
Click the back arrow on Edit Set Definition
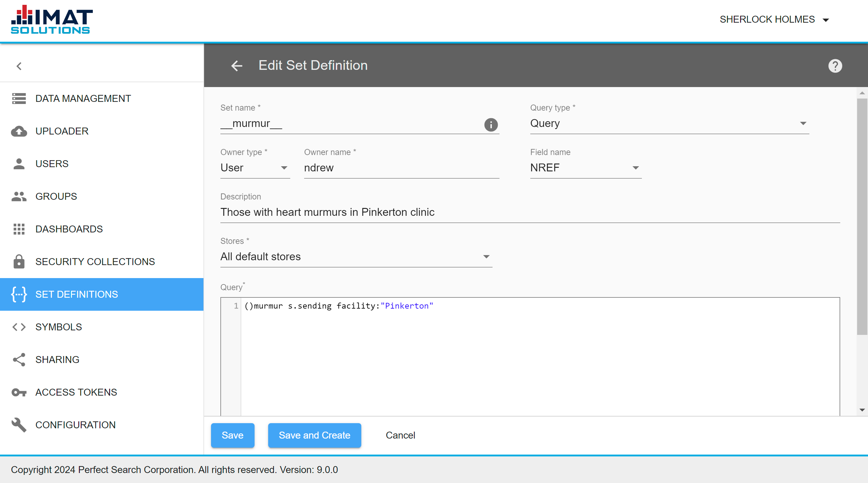(237, 66)
